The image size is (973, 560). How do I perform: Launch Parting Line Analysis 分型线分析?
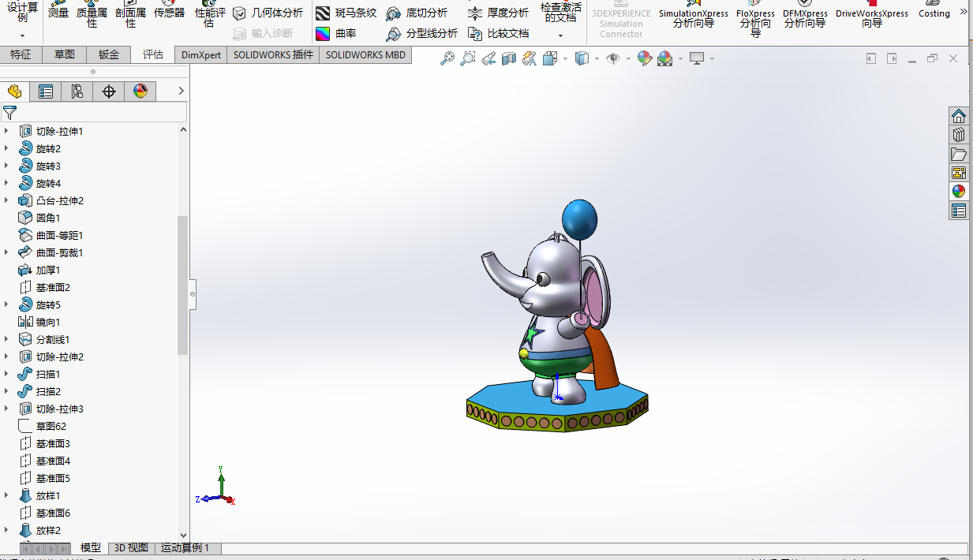[x=421, y=33]
